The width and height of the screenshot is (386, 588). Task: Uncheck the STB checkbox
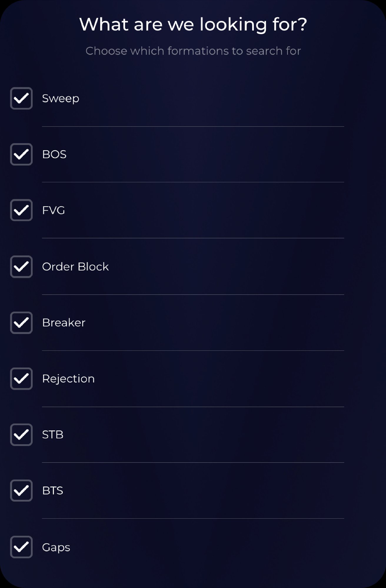21,435
